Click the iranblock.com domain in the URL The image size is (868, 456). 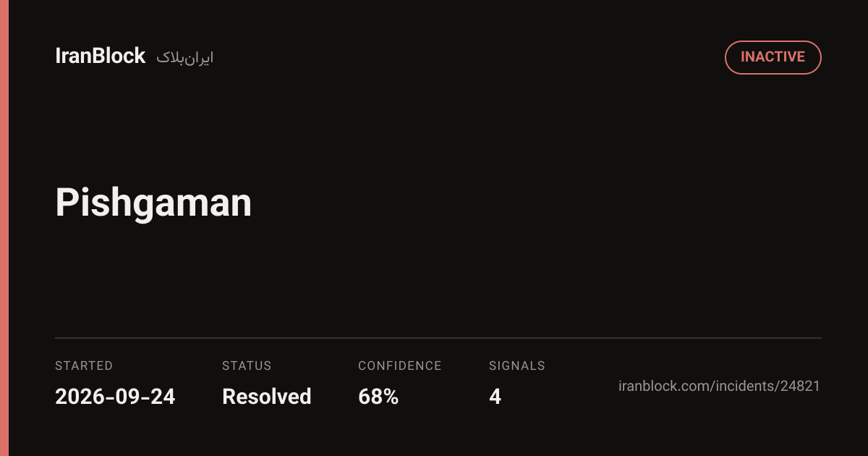pyautogui.click(x=663, y=386)
